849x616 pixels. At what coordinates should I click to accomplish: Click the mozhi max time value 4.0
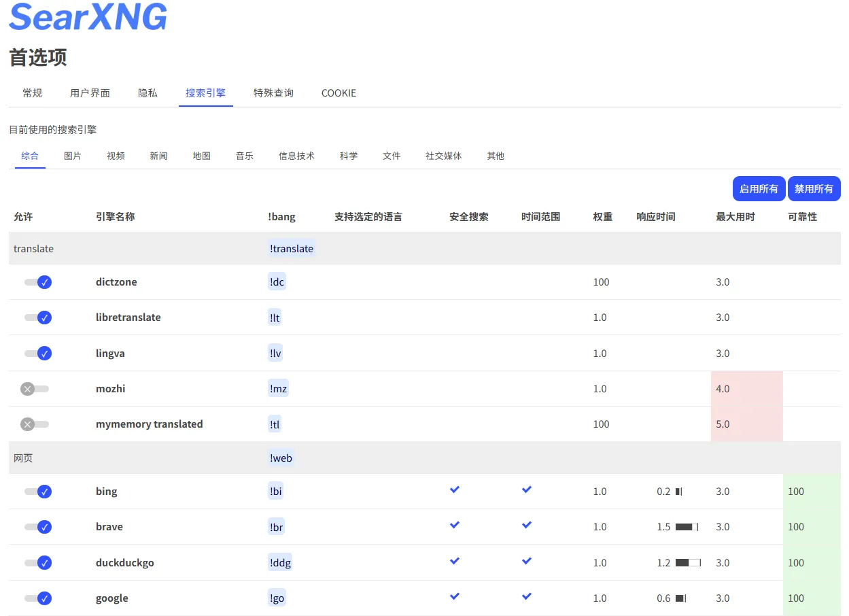723,389
